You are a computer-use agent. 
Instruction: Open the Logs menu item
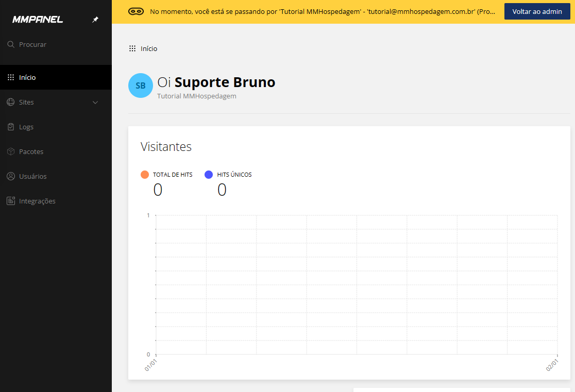[x=56, y=127]
